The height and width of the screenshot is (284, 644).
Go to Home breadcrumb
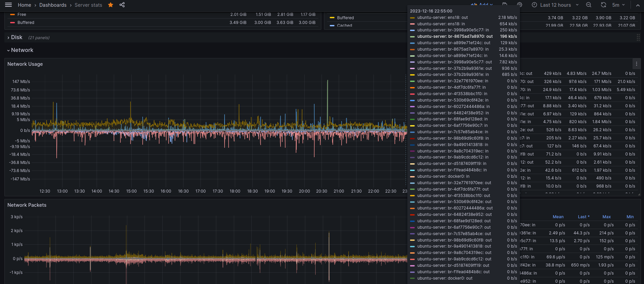tap(24, 5)
